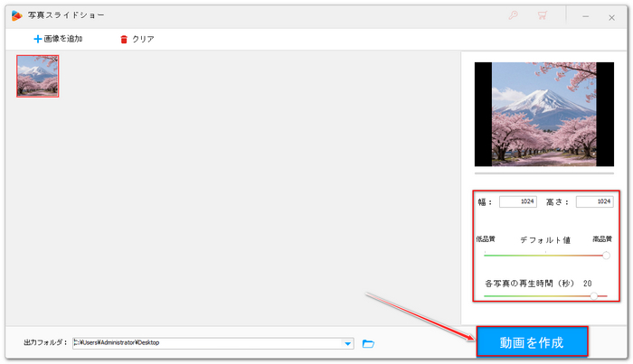Adjust the photo playback duration slider handle
This screenshot has width=633, height=364.
coord(594,296)
